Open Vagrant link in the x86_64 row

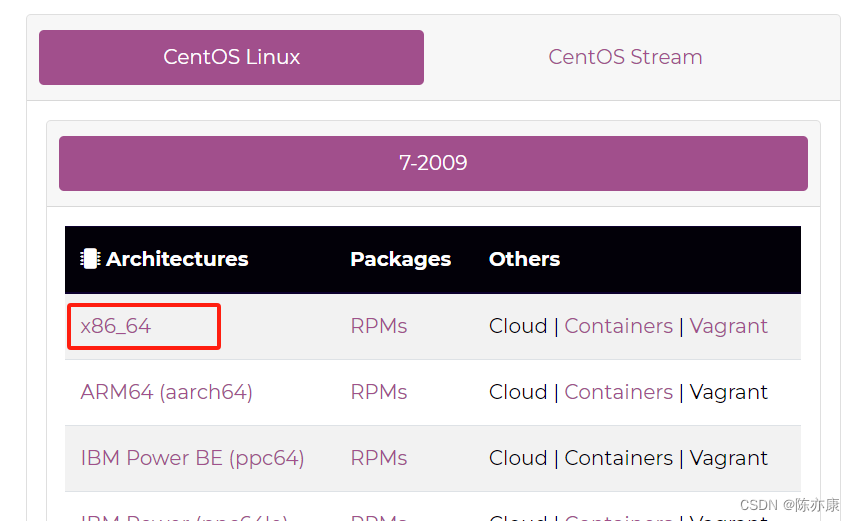[x=728, y=326]
